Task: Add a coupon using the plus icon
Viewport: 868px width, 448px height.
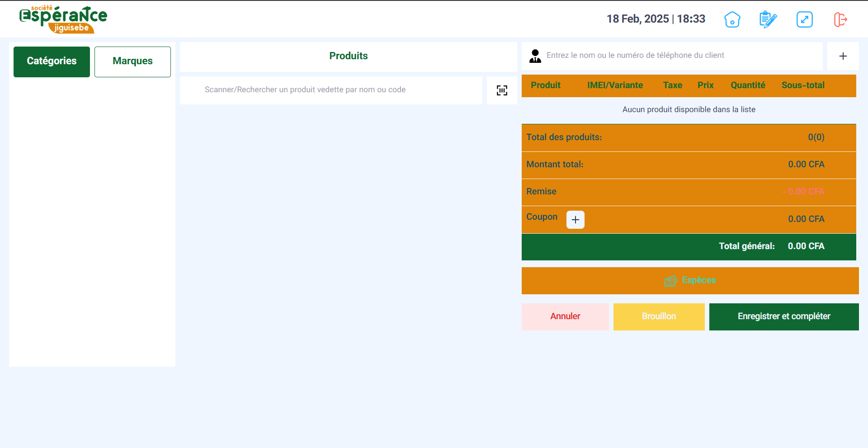Action: (x=575, y=220)
